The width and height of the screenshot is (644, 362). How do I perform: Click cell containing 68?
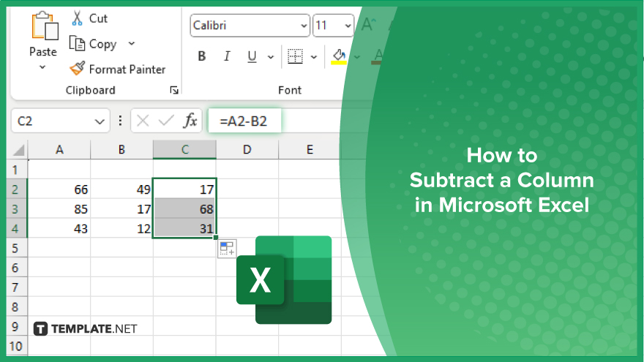184,209
